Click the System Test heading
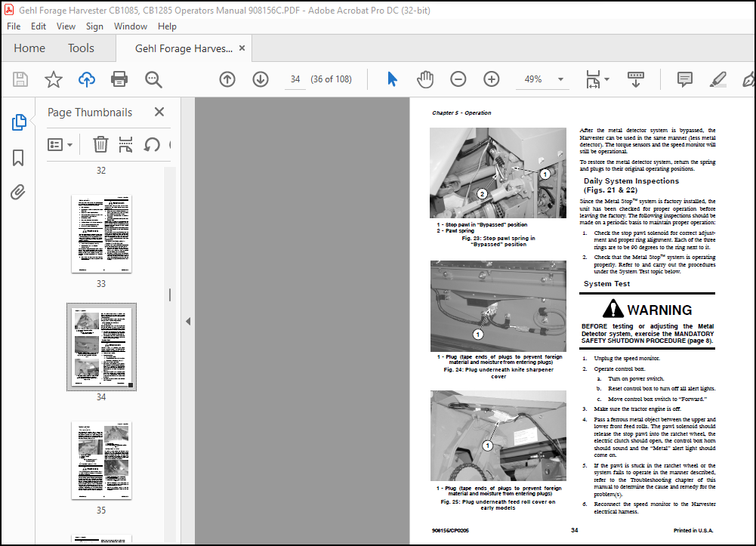756x546 pixels. 606,284
